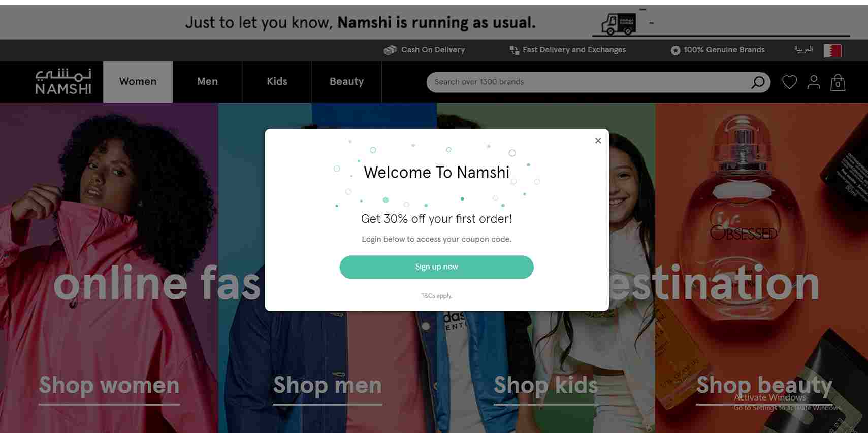
Task: Switch language to Arabic
Action: [803, 49]
